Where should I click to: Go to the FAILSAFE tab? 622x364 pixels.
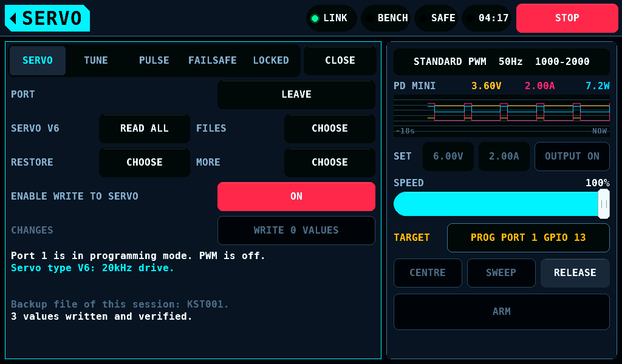pyautogui.click(x=212, y=61)
